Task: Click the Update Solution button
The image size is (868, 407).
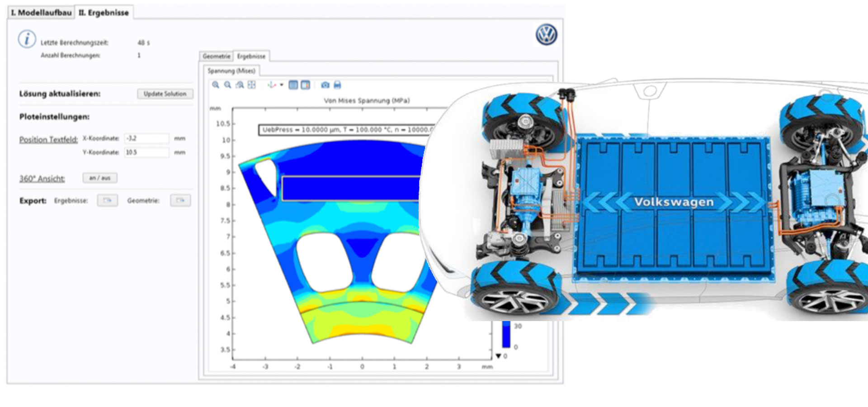Action: pos(165,94)
